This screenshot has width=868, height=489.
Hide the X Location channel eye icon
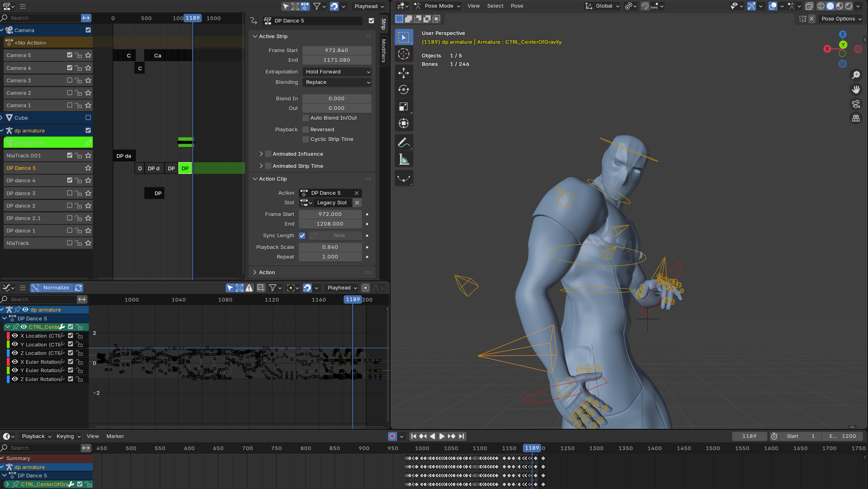pos(15,336)
